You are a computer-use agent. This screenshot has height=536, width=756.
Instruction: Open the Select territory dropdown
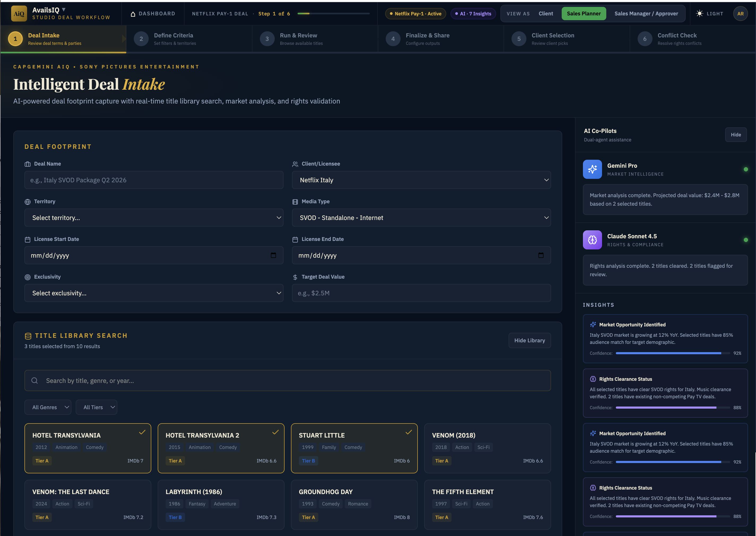[x=153, y=218]
